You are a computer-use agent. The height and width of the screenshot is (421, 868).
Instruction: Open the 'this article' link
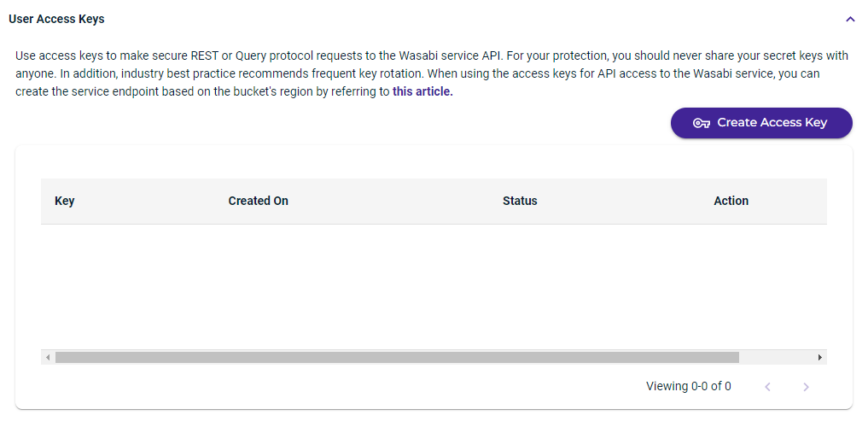coord(422,92)
